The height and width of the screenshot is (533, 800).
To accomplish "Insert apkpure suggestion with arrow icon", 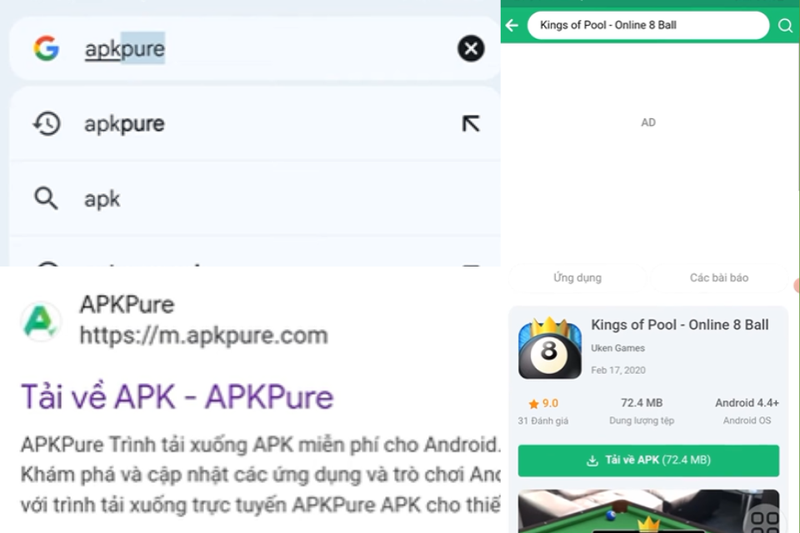I will coord(470,123).
